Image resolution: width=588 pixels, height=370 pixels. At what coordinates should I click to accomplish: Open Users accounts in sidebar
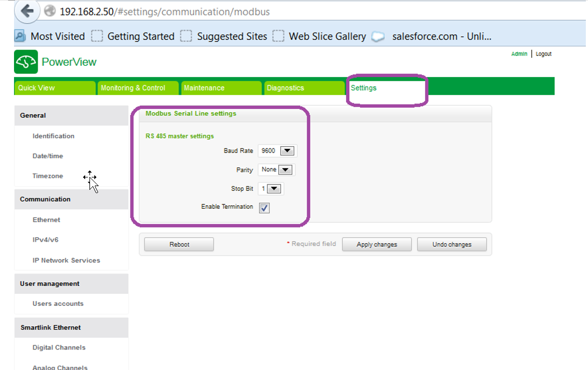[x=58, y=303]
